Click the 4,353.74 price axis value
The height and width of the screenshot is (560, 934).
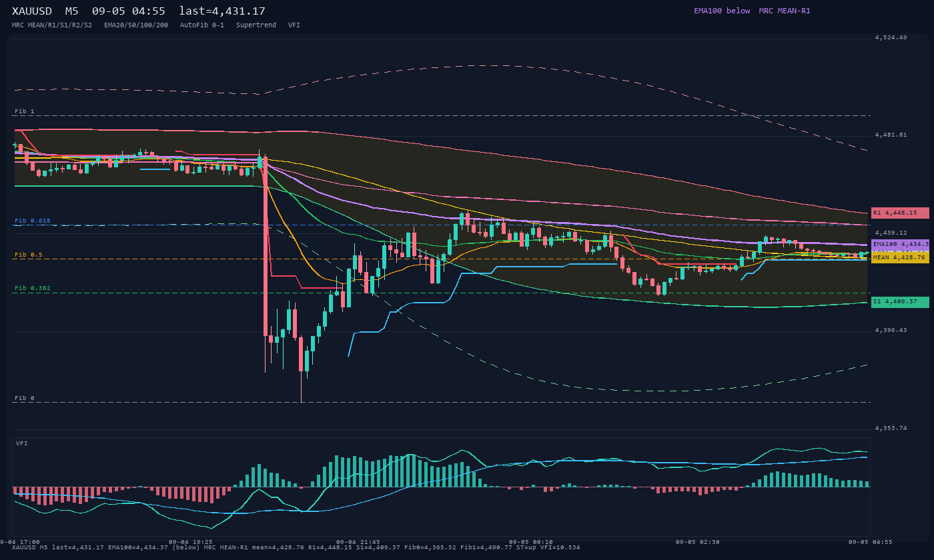pos(891,428)
